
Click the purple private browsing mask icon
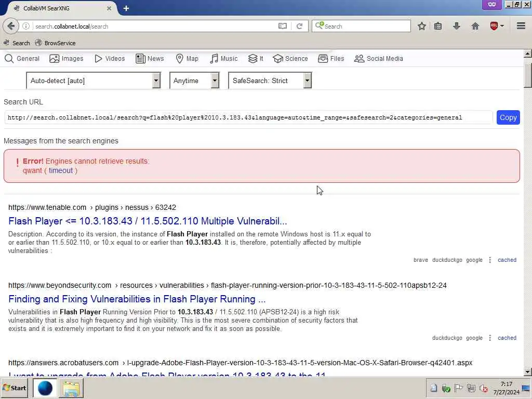click(491, 5)
